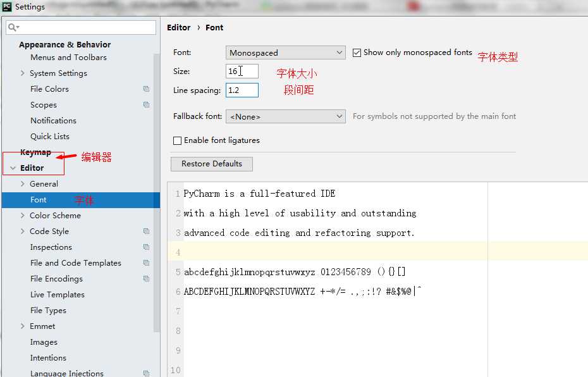Screen dimensions: 588x377
Task: Click the PyCharm icon in title bar
Action: 7,6
